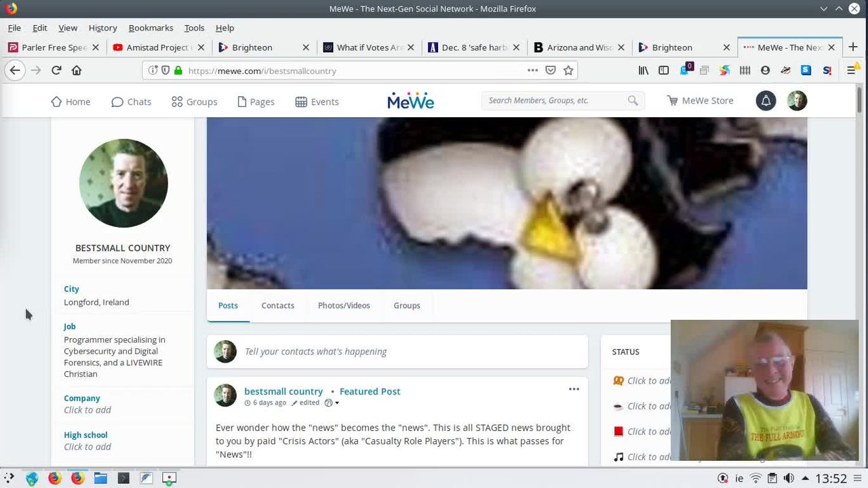This screenshot has height=488, width=868.
Task: Open Groups in the MeWe navigation
Action: pos(195,102)
